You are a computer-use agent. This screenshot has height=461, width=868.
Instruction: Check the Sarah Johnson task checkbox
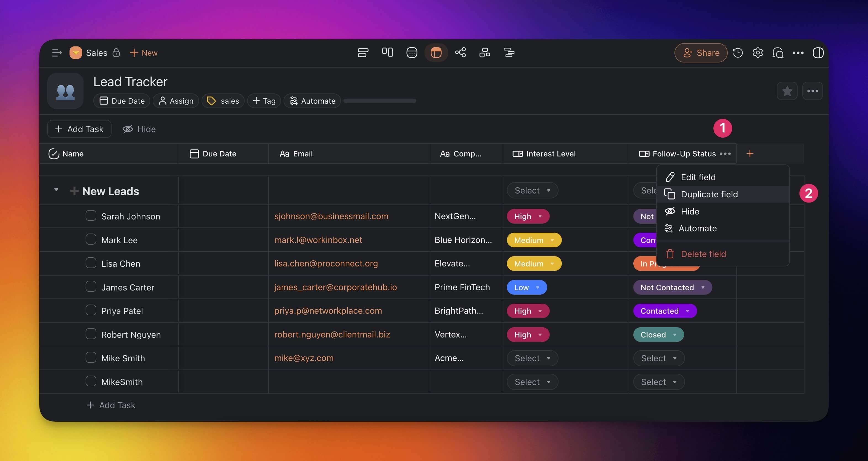pyautogui.click(x=91, y=216)
